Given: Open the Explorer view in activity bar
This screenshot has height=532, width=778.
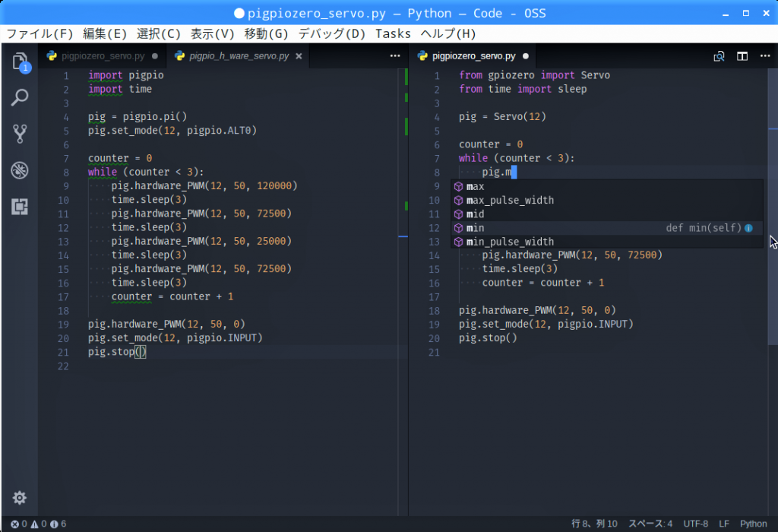Looking at the screenshot, I should pyautogui.click(x=21, y=62).
